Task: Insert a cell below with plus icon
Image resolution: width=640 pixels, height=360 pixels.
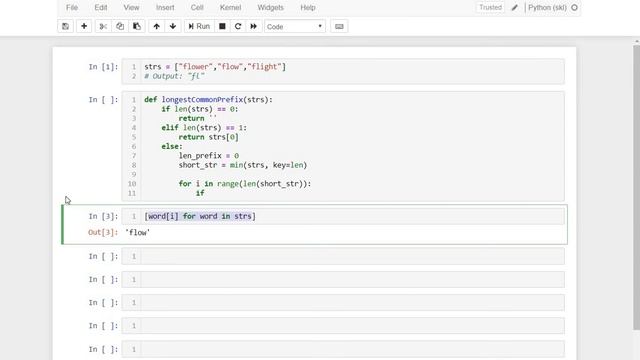Action: [x=84, y=27]
